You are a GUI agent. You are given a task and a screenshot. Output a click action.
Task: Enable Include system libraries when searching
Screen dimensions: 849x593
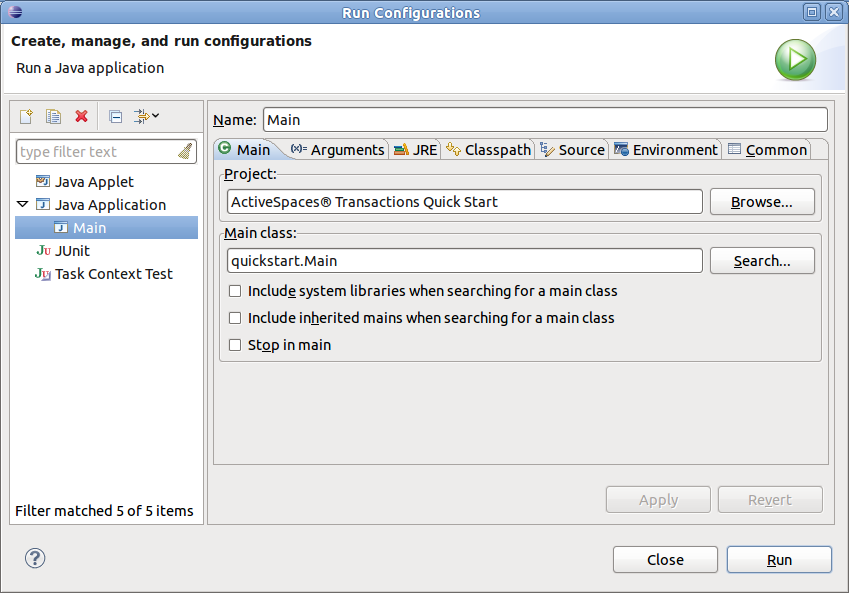[234, 291]
